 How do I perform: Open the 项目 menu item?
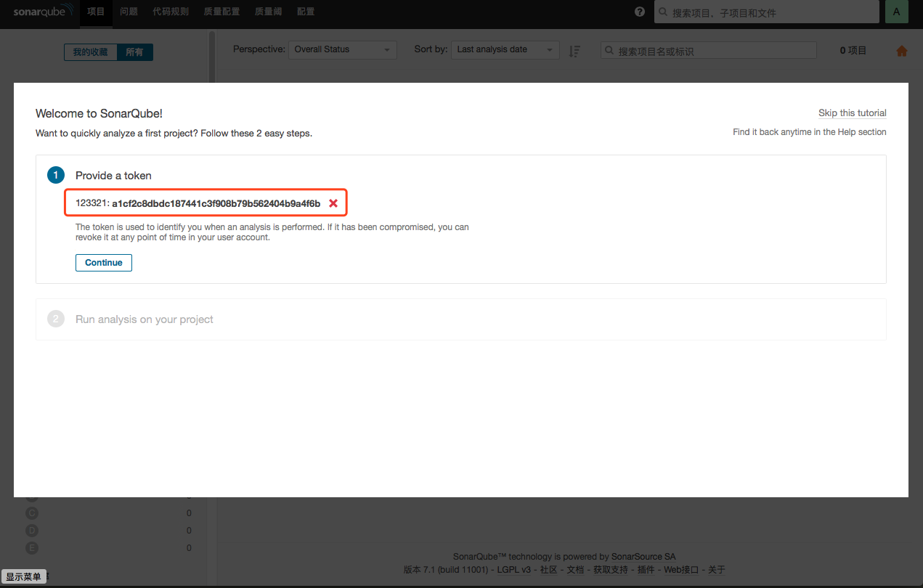96,12
